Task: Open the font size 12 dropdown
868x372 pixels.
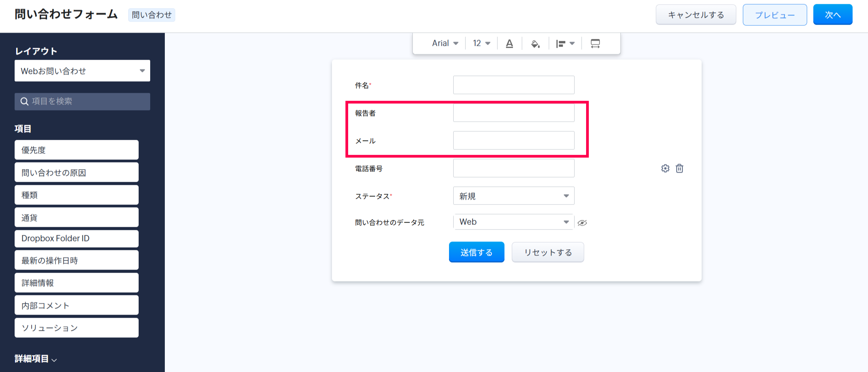Action: click(x=481, y=43)
